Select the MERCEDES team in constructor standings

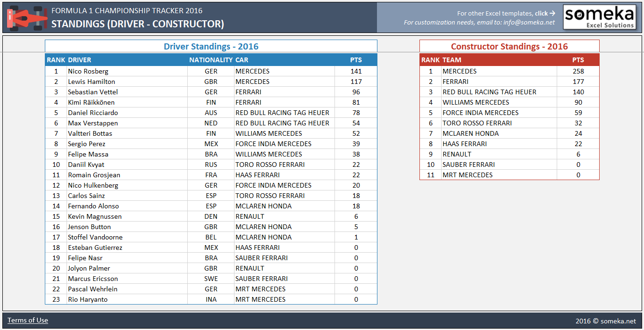(459, 71)
